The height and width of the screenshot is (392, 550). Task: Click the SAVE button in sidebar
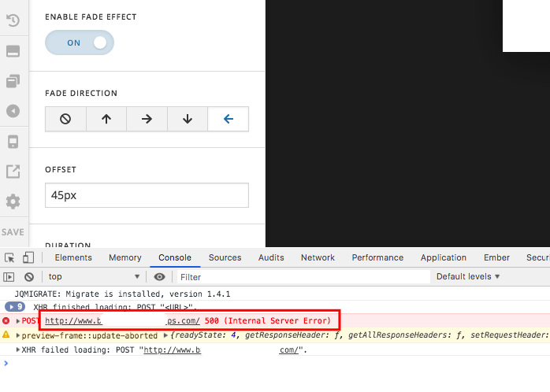pyautogui.click(x=13, y=232)
